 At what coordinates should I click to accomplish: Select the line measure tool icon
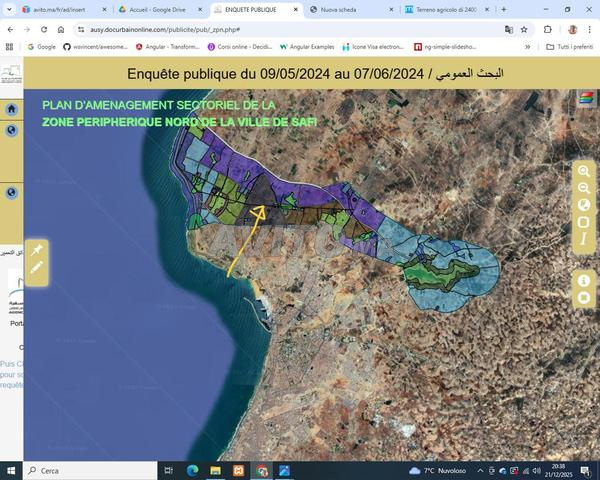584,239
